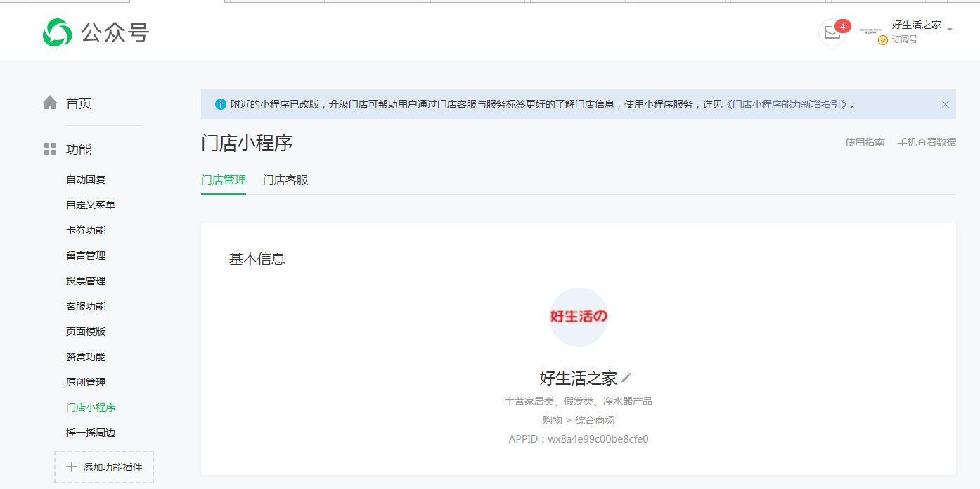980x489 pixels.
Task: Click the 订阅号 account type label
Action: point(905,39)
